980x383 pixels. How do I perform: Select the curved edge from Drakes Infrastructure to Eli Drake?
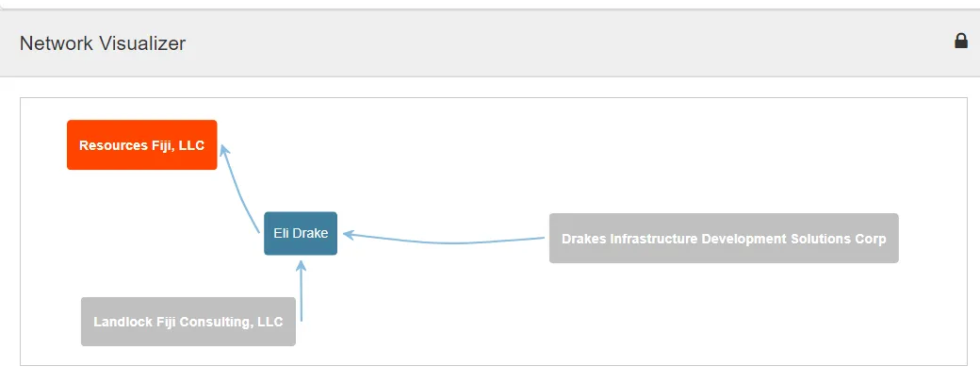point(452,243)
